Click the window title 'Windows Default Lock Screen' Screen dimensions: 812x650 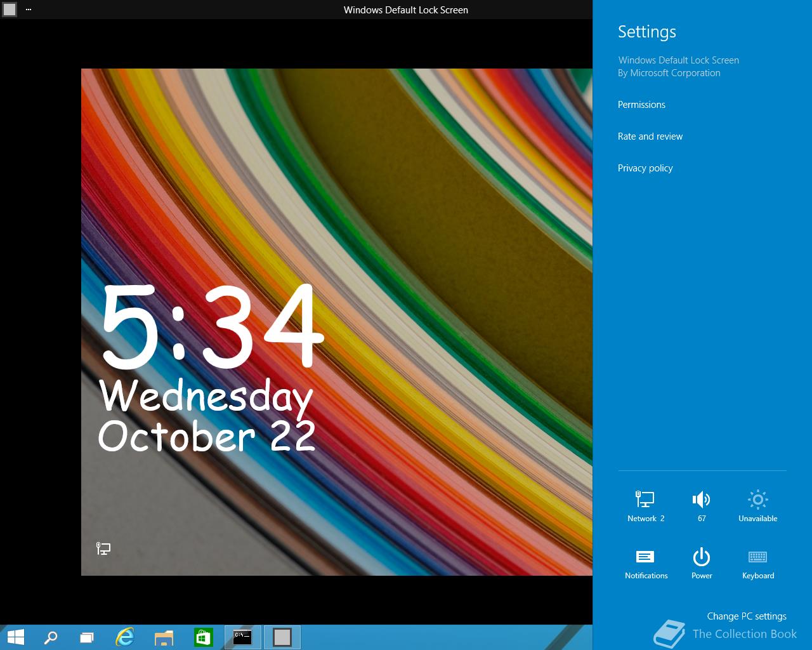point(406,10)
